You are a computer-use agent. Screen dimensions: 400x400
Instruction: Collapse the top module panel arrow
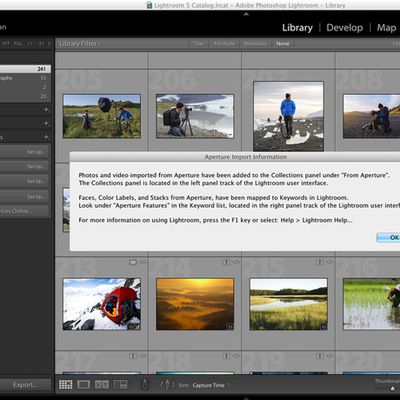point(246,14)
